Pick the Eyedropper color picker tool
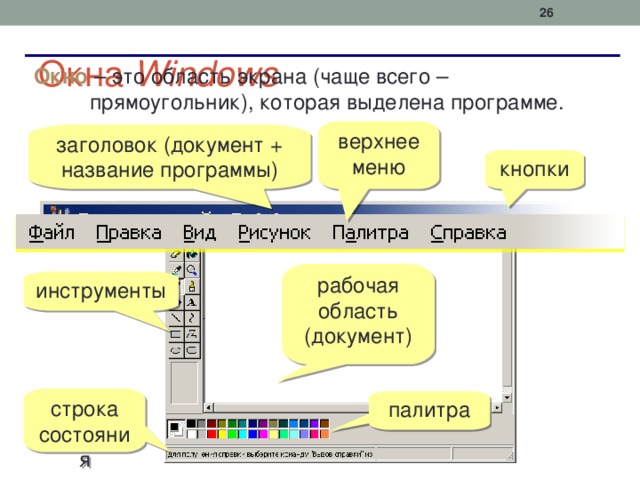Viewport: 640px width, 480px height. [176, 270]
